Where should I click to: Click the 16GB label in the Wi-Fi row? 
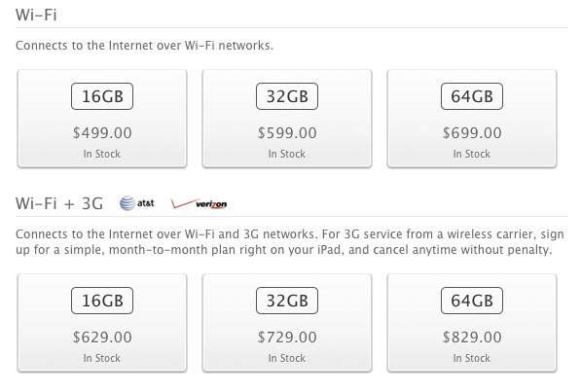click(x=102, y=96)
